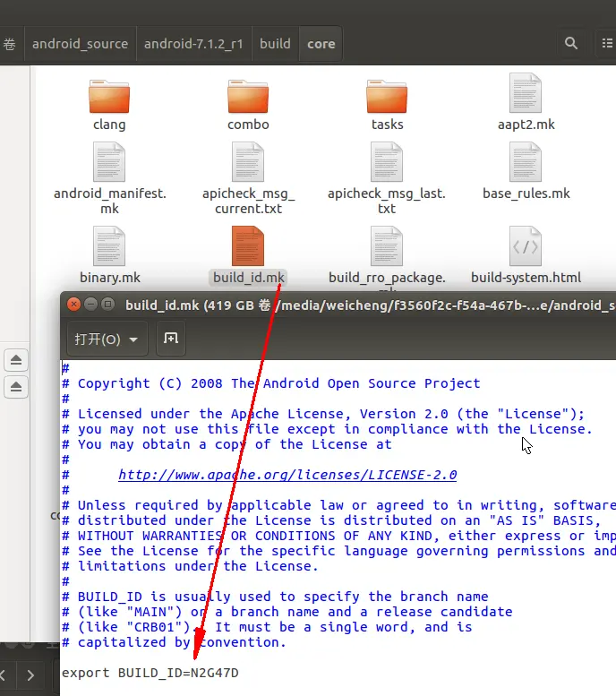Viewport: 616px width, 696px height.
Task: Click the 卷 path segment in the path bar
Action: [10, 44]
